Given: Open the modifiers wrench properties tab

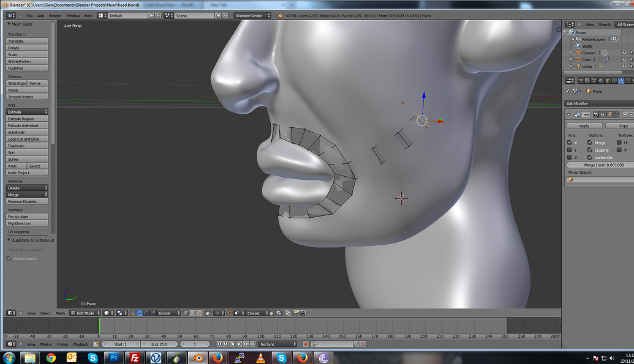Looking at the screenshot, I should click(621, 81).
